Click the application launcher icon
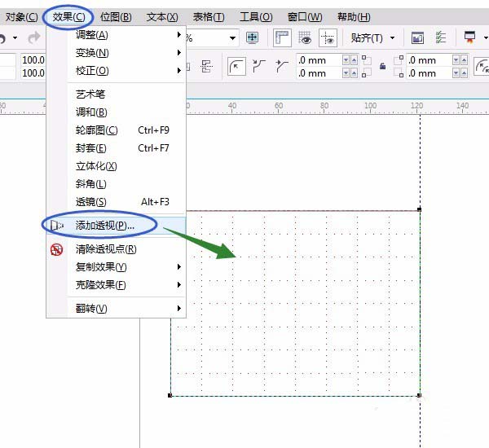 click(x=469, y=37)
